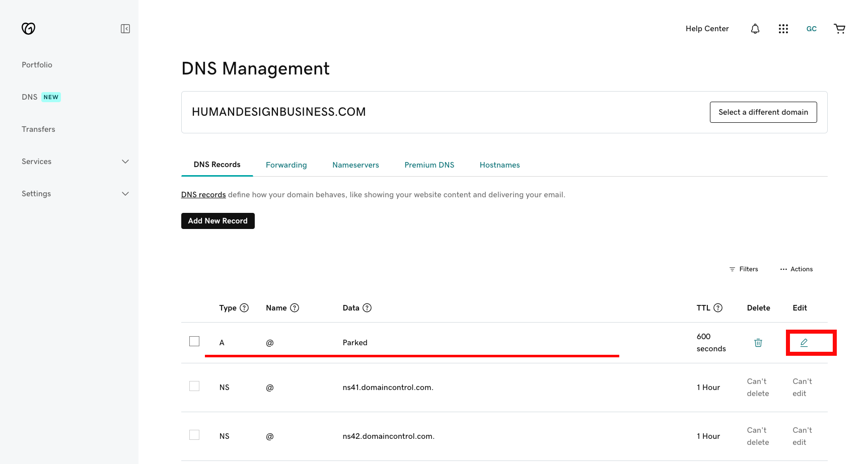Switch to the Forwarding tab
This screenshot has height=464, width=868.
tap(286, 165)
